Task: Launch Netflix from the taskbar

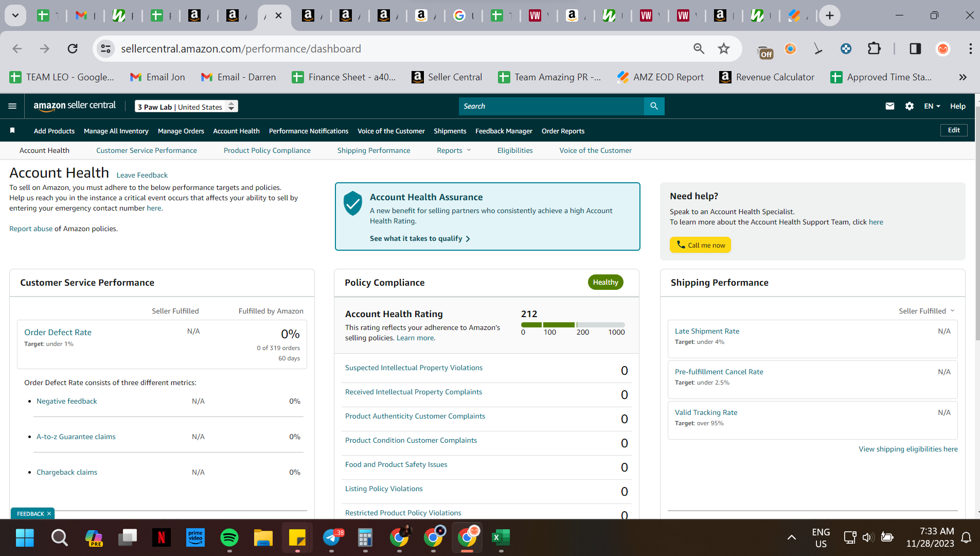Action: pyautogui.click(x=161, y=537)
